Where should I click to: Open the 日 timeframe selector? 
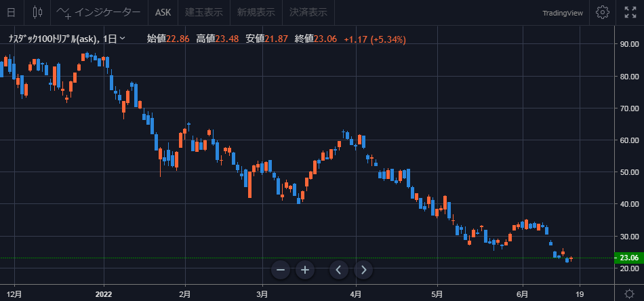coord(12,12)
